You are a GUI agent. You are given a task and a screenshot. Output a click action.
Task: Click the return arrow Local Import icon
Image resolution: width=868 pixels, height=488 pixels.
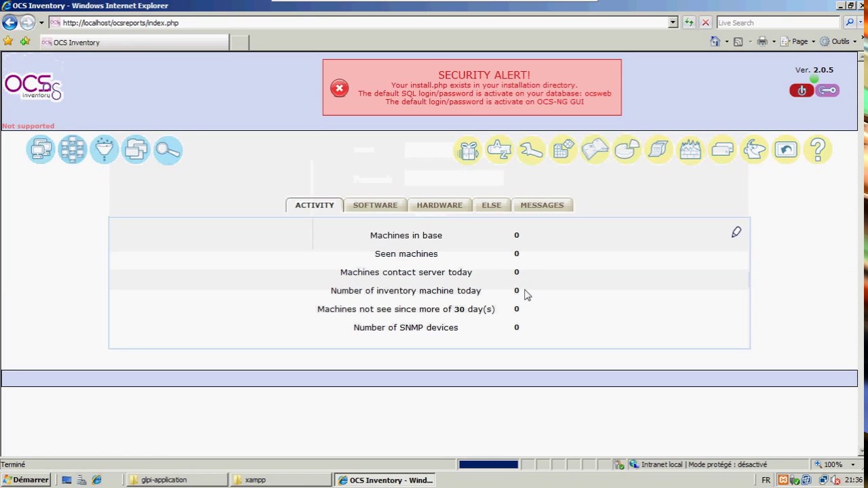coord(786,150)
